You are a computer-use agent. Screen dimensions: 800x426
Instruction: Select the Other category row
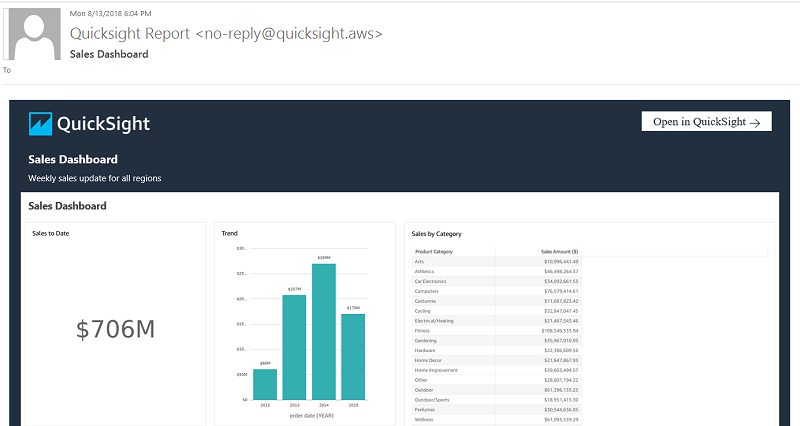[496, 380]
